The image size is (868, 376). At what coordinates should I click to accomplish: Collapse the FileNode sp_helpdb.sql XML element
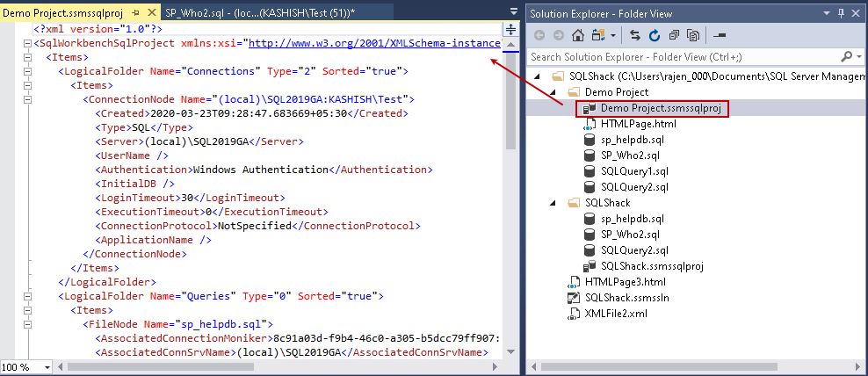coord(27,324)
